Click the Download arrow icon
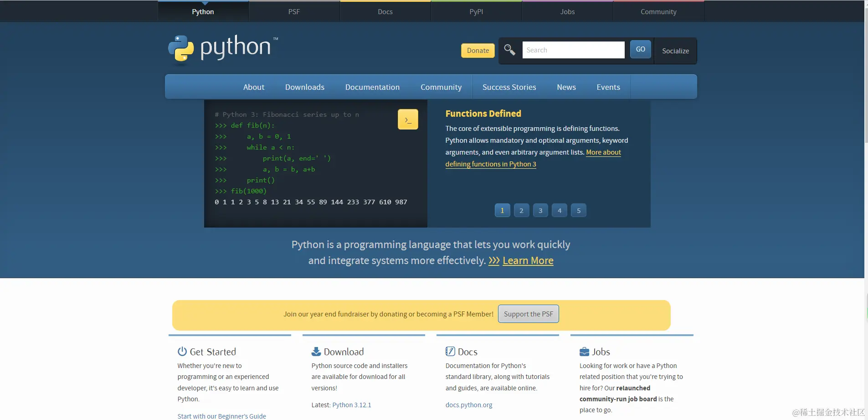 316,351
